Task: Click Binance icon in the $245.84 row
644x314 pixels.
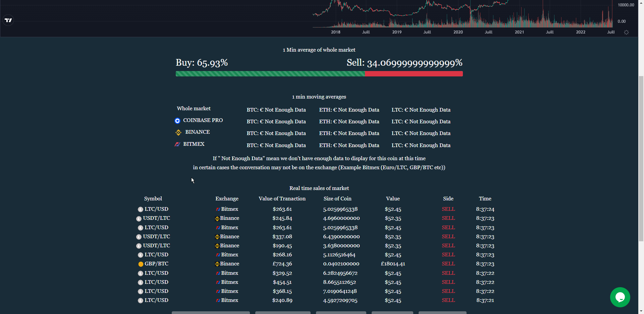Action: click(217, 218)
